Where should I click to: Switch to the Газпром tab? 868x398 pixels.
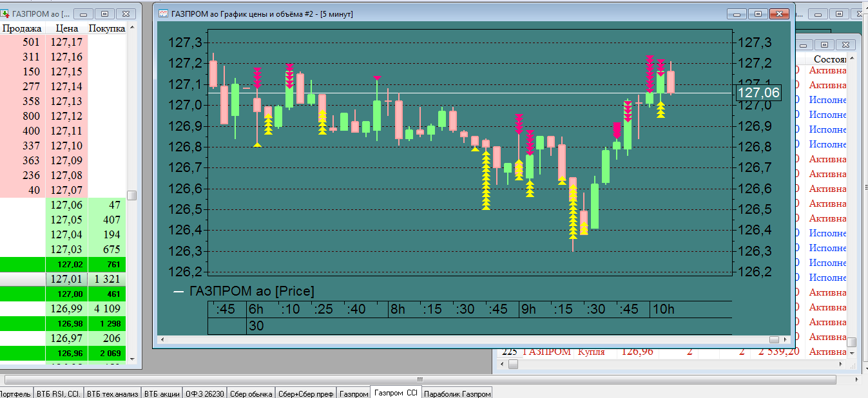354,393
